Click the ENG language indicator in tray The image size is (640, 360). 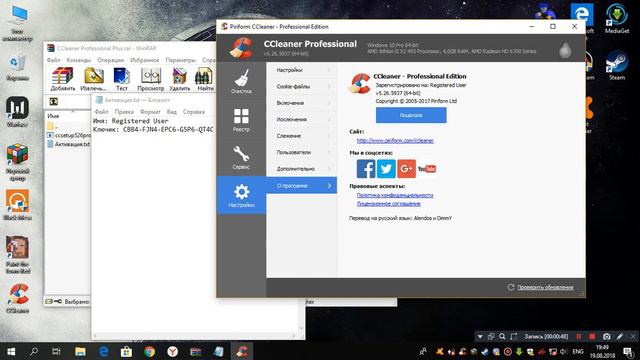tap(578, 351)
